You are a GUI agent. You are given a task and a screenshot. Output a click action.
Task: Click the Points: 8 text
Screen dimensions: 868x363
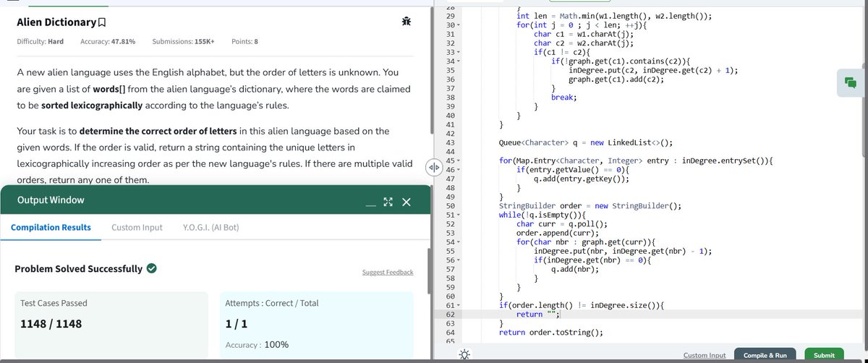point(244,41)
